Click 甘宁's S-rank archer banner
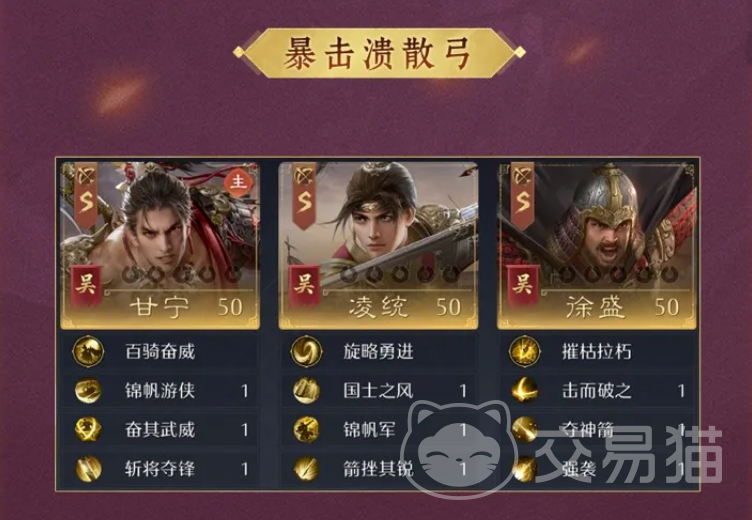Viewport: 752px width, 520px height. [x=86, y=194]
